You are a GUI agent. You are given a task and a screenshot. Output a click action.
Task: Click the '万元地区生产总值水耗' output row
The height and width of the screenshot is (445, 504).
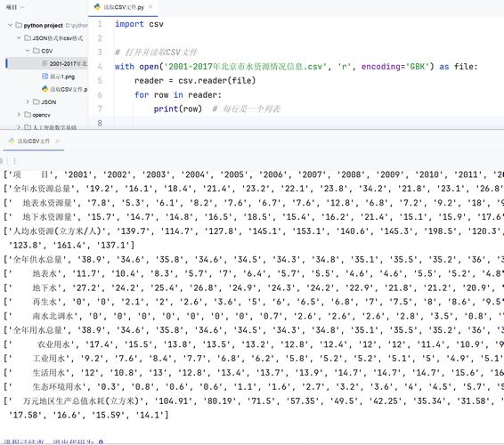[253, 400]
